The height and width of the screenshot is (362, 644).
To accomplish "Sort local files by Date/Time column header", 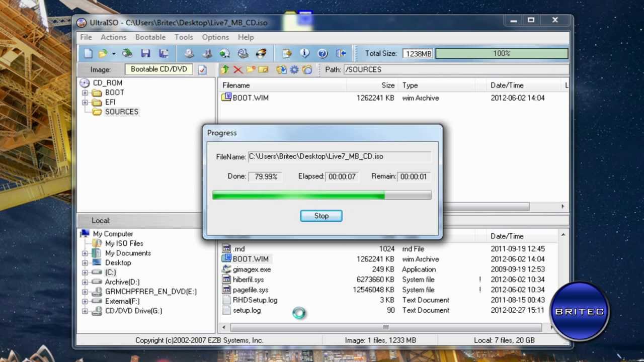I will coord(522,236).
